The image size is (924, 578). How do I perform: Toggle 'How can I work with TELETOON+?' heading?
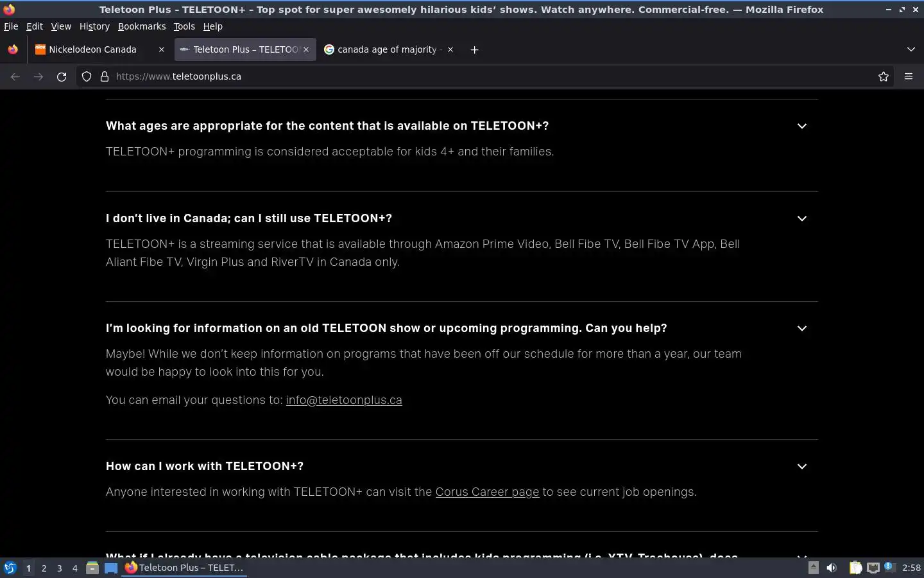pyautogui.click(x=205, y=466)
